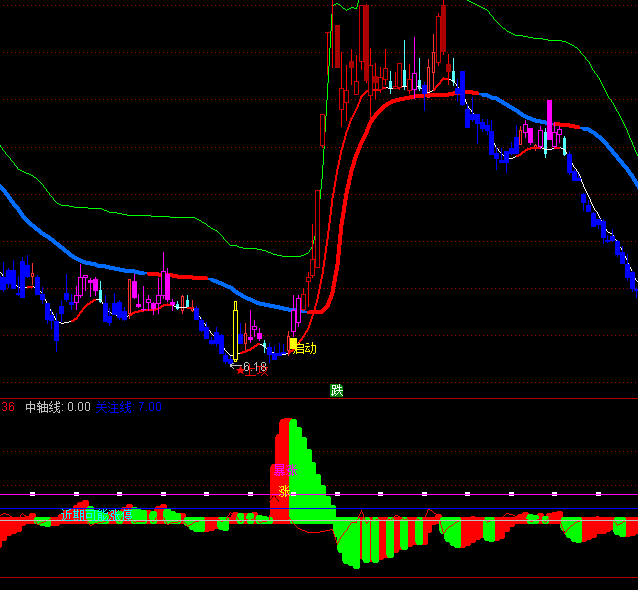The image size is (638, 590).
Task: Click the magenta 黑马 indicator label
Action: 285,469
